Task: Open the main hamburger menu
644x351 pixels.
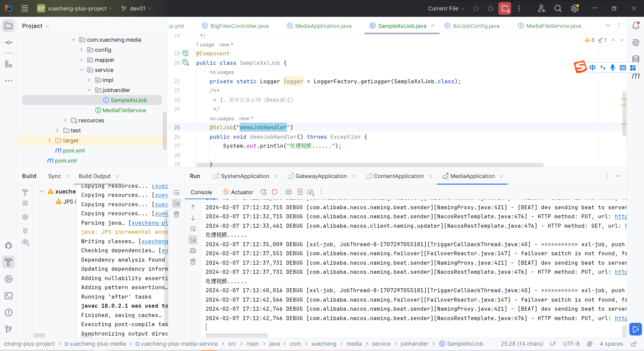Action: pos(24,8)
